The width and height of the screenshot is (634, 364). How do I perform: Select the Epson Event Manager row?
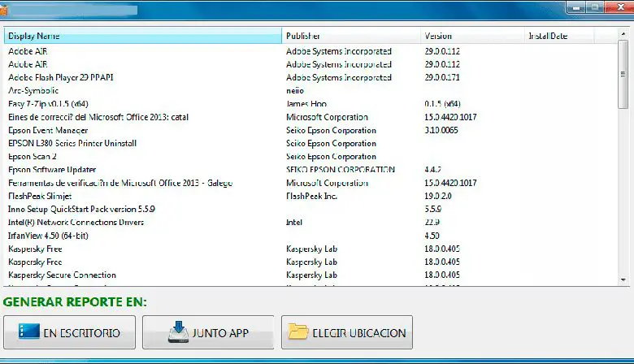pos(310,130)
